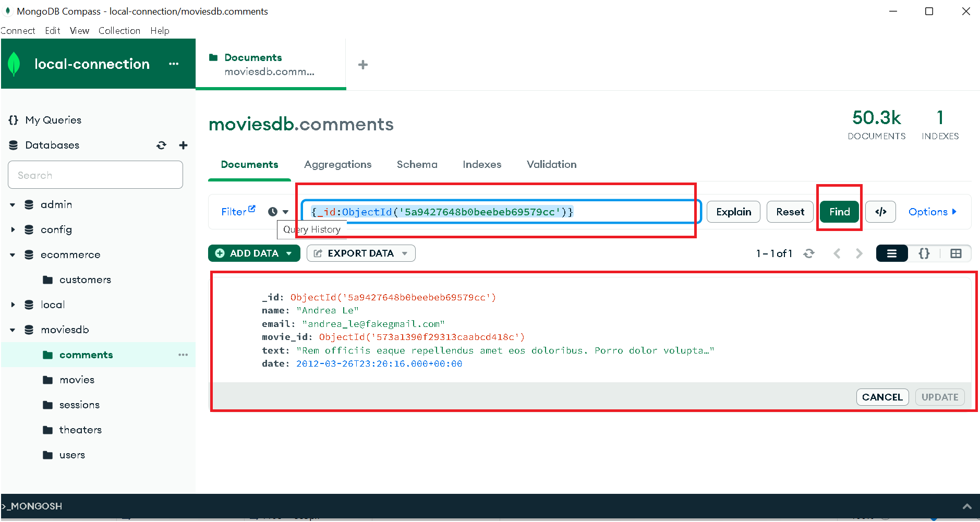
Task: Click the Documents tab folder icon
Action: (x=213, y=57)
